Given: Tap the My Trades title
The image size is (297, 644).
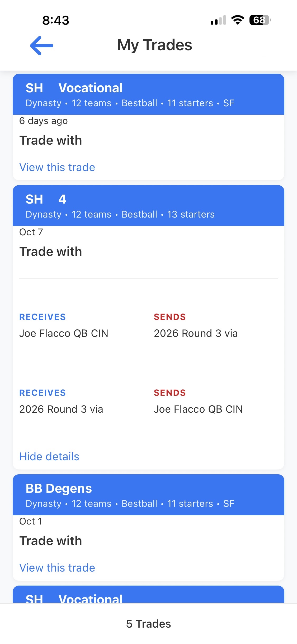Looking at the screenshot, I should [154, 45].
